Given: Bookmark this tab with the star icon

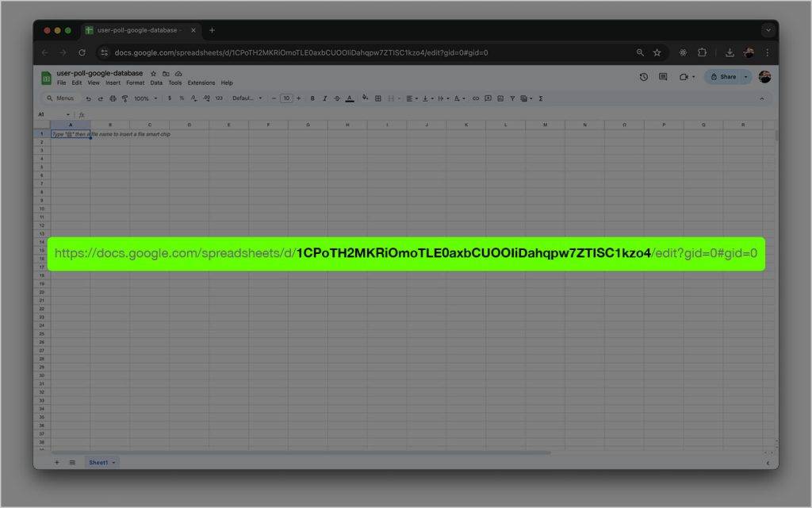Looking at the screenshot, I should coord(657,53).
